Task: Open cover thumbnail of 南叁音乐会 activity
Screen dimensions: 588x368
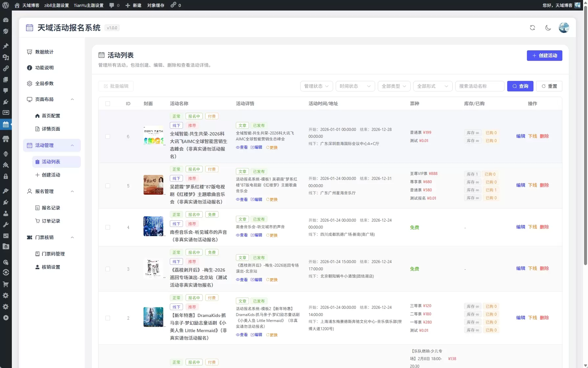Action: 153,226
